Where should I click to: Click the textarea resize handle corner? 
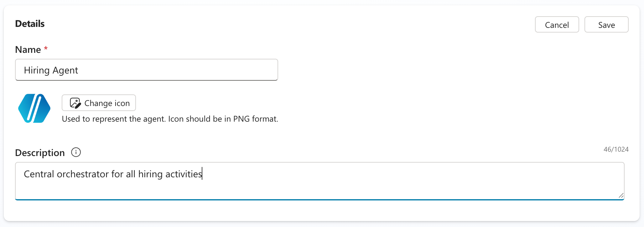tap(621, 195)
